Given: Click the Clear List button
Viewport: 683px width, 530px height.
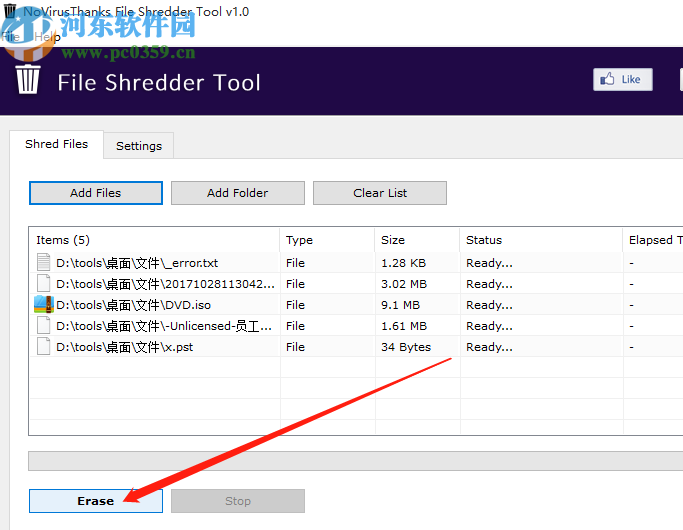Looking at the screenshot, I should click(x=380, y=193).
